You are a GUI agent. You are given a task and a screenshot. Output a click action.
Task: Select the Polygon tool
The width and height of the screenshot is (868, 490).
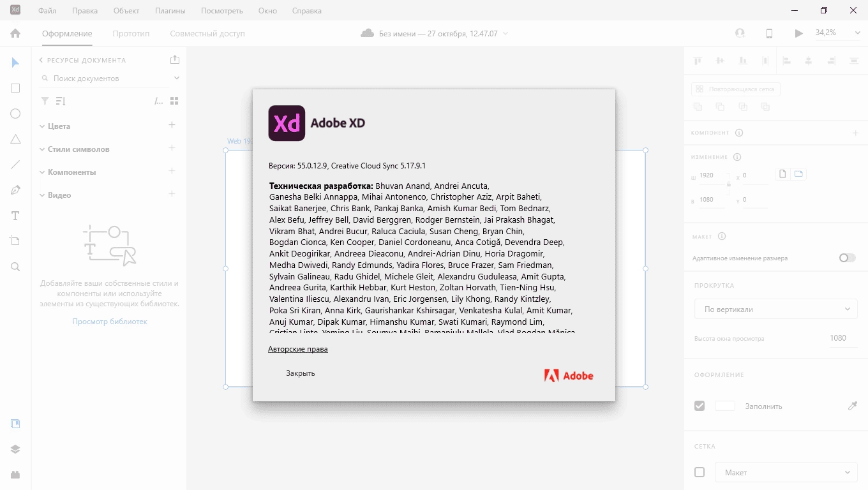click(16, 139)
